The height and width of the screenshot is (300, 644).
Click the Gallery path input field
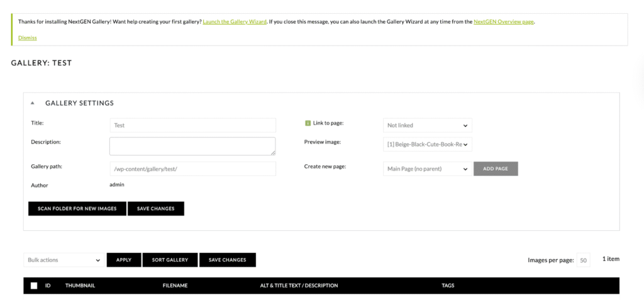point(192,169)
